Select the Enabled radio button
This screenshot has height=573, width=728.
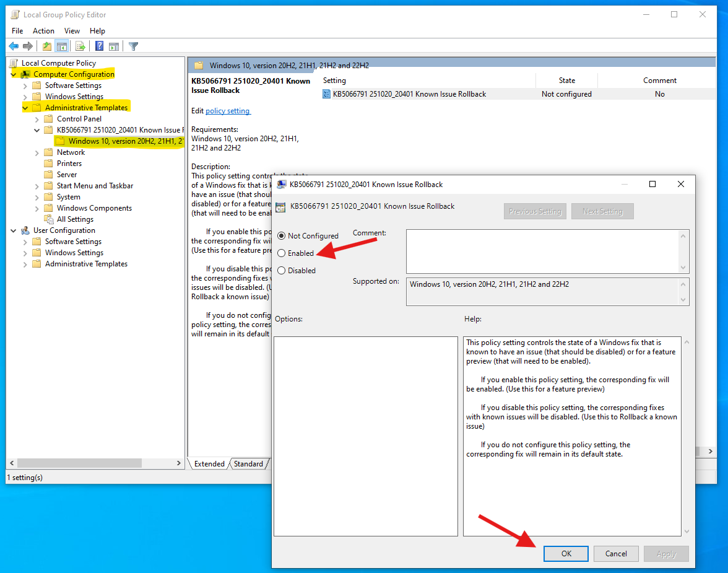tap(282, 253)
